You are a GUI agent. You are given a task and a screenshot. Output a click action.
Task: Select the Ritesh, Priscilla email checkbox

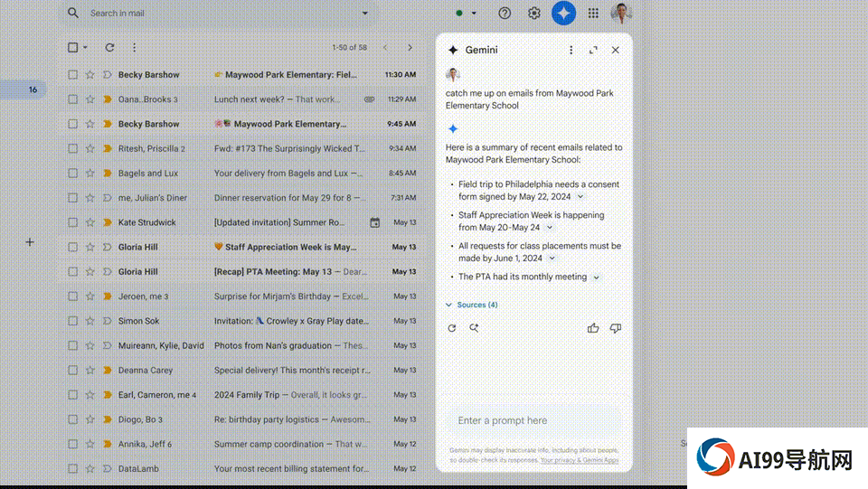pos(72,148)
